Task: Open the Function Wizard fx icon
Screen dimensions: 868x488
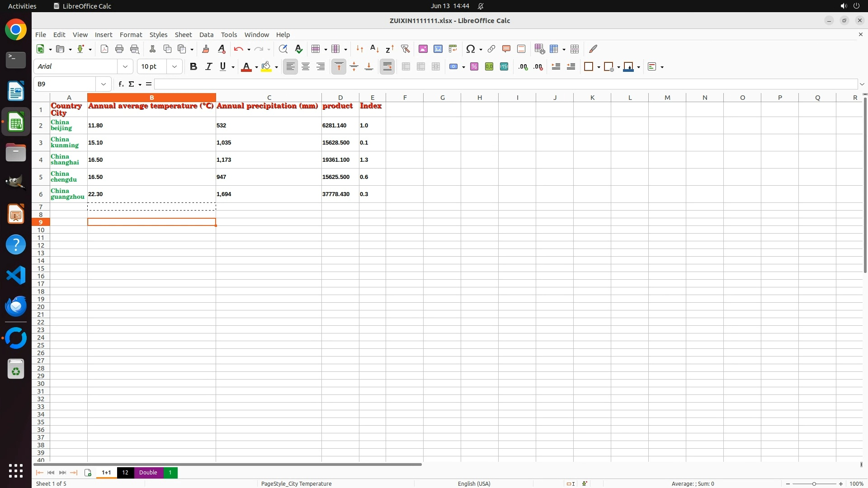Action: [121, 84]
